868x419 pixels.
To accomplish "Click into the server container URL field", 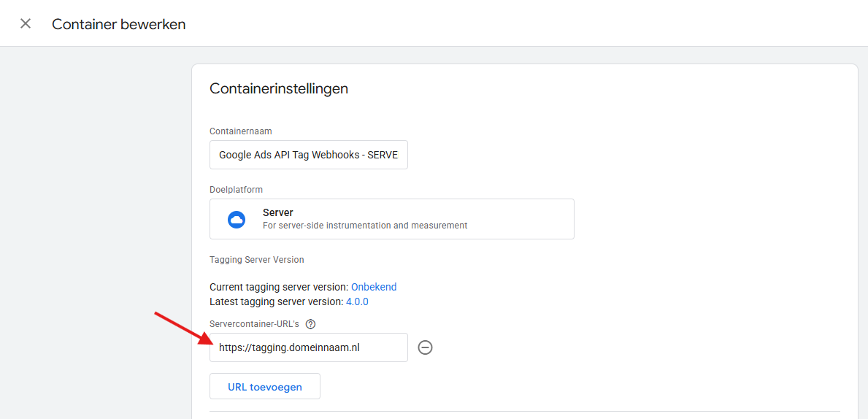I will (x=308, y=347).
